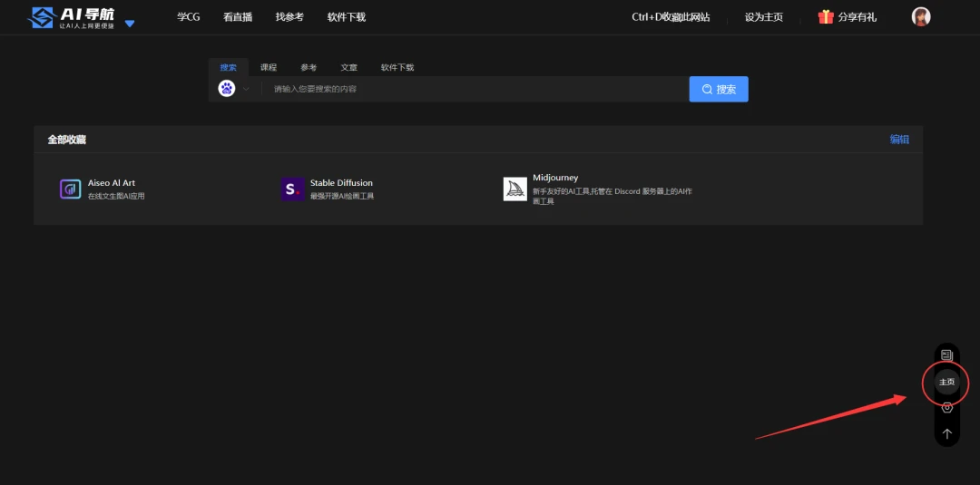Click the 最强开源AI绘画工具 description
The image size is (980, 485).
pyautogui.click(x=342, y=196)
